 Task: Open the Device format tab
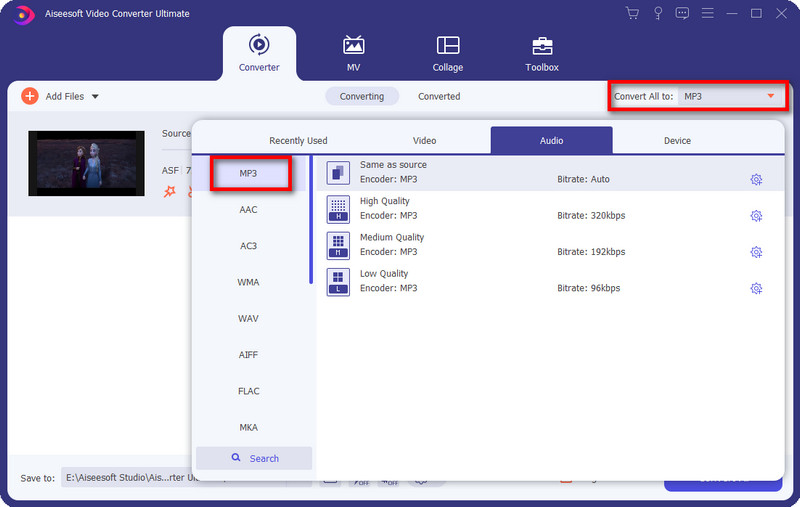click(x=677, y=141)
